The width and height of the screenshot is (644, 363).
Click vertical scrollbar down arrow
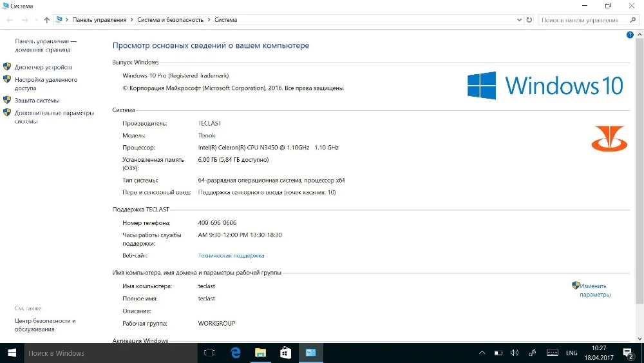pyautogui.click(x=639, y=338)
